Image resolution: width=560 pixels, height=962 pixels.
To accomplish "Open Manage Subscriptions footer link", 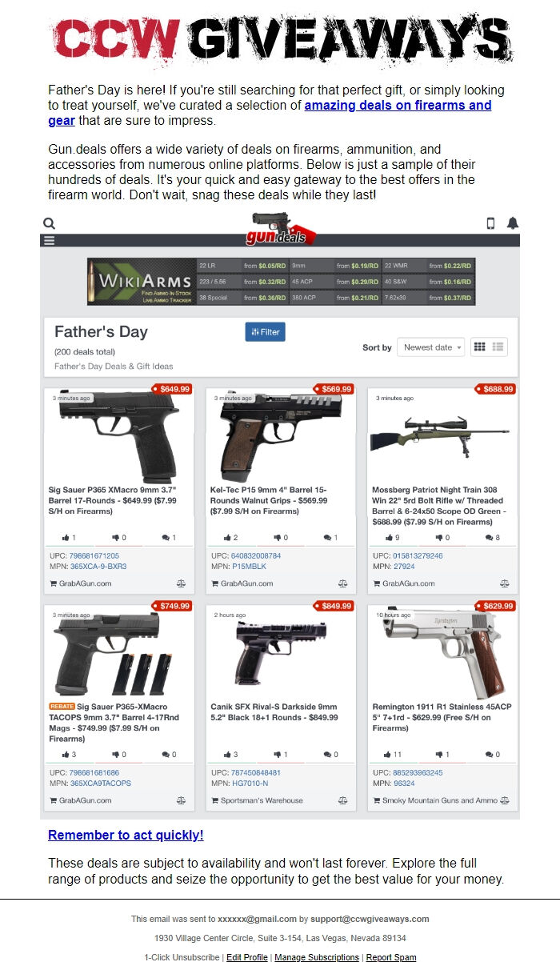I will (317, 957).
